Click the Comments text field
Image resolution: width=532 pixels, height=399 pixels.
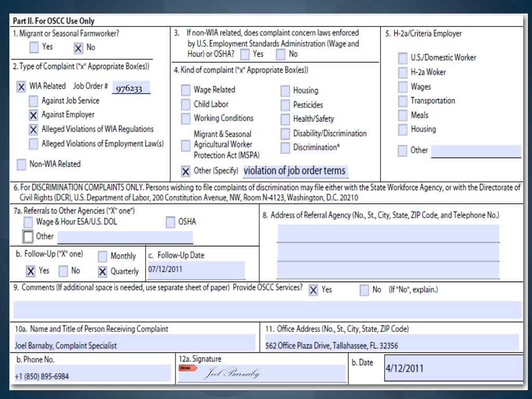click(x=268, y=310)
